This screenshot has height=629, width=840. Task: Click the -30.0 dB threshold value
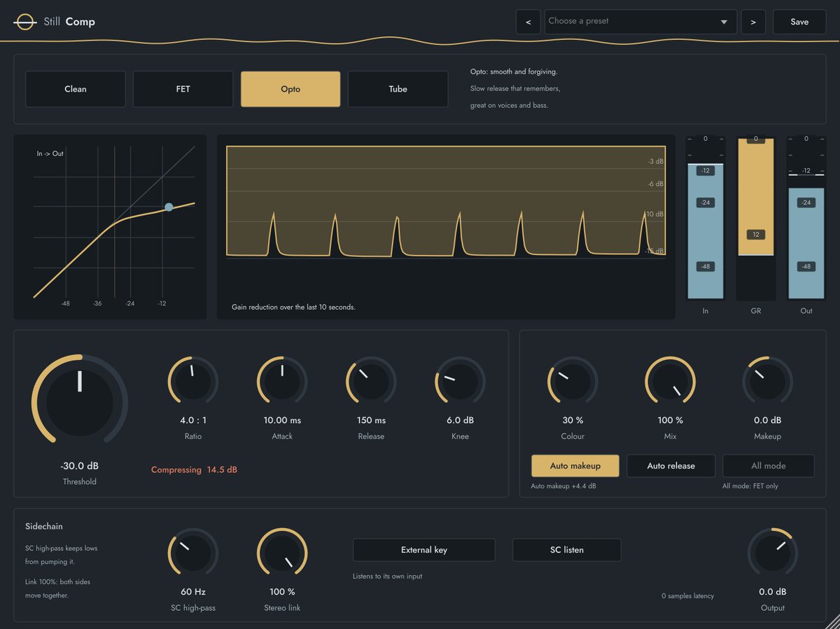[79, 466]
